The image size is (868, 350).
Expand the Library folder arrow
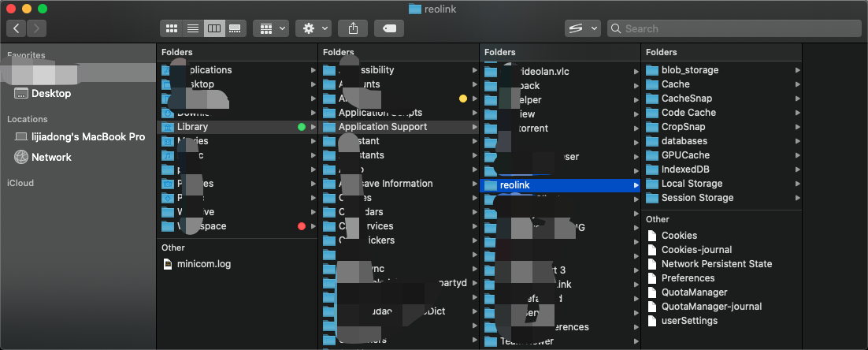[313, 127]
